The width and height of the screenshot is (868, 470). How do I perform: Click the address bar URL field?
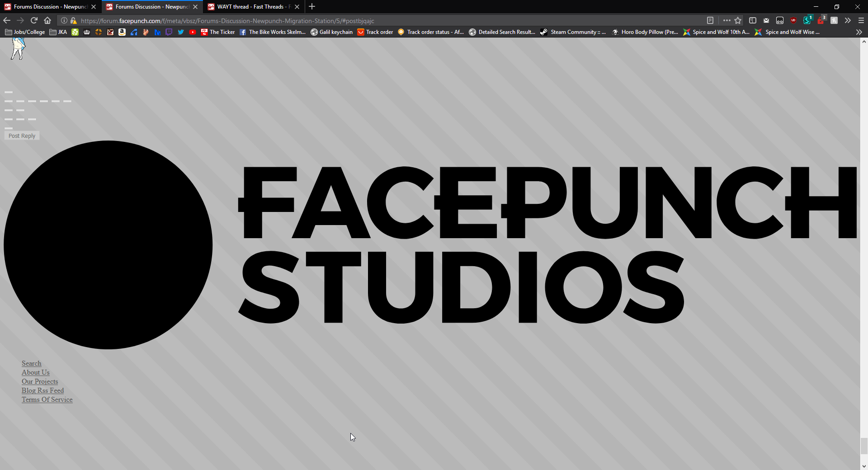pyautogui.click(x=389, y=21)
